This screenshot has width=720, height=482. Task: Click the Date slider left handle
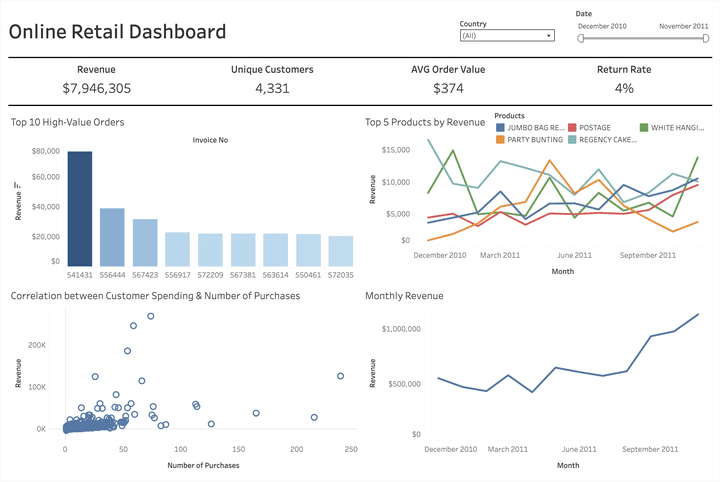(x=581, y=39)
